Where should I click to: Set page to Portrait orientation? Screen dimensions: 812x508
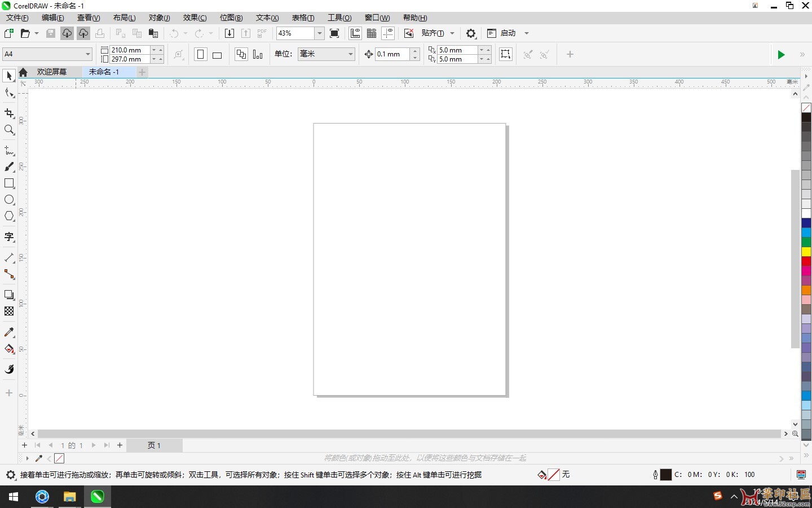pyautogui.click(x=200, y=54)
